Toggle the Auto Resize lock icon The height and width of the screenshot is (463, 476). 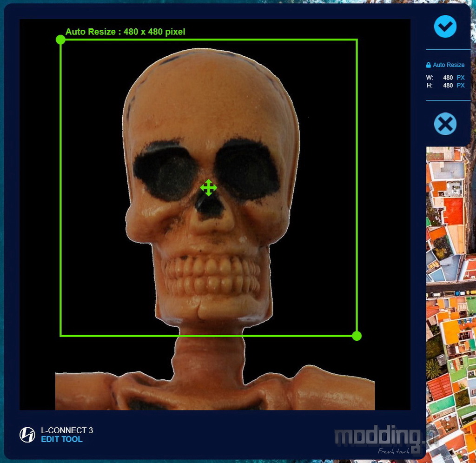[x=428, y=65]
